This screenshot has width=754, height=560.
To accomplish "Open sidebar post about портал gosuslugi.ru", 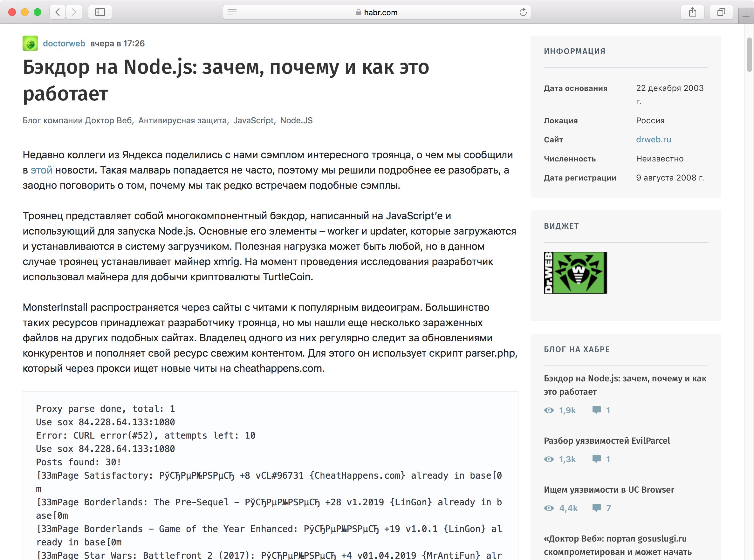I will pyautogui.click(x=617, y=545).
